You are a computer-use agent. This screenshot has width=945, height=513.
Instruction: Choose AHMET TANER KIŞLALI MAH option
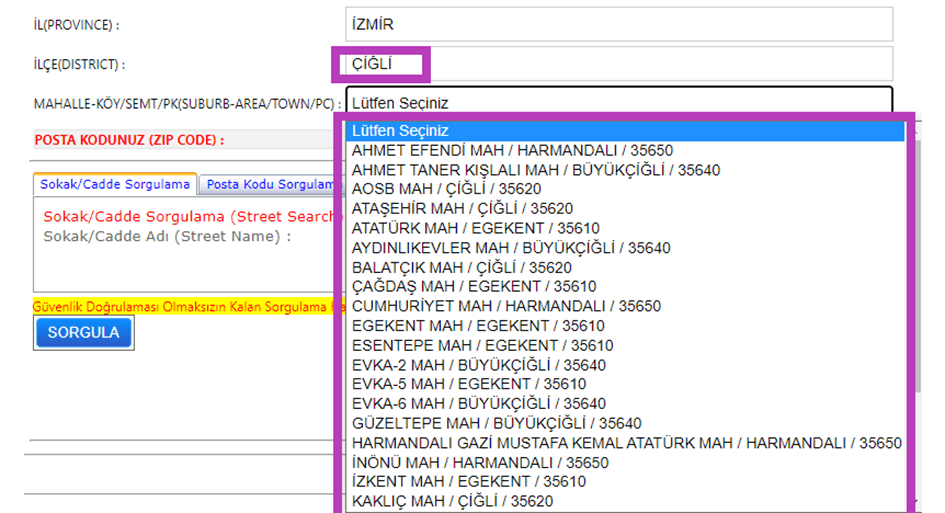pos(535,170)
